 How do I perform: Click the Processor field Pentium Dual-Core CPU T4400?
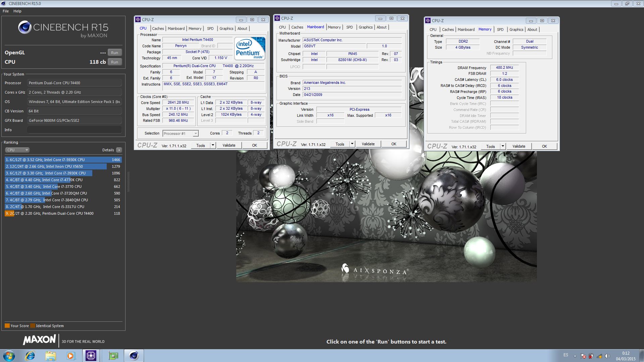click(x=75, y=83)
